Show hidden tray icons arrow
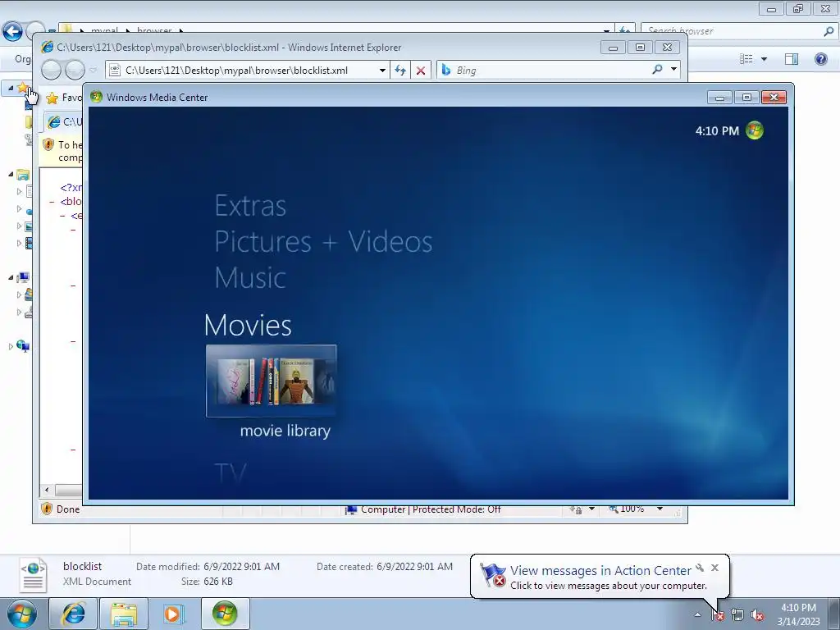840x630 pixels. coord(697,614)
